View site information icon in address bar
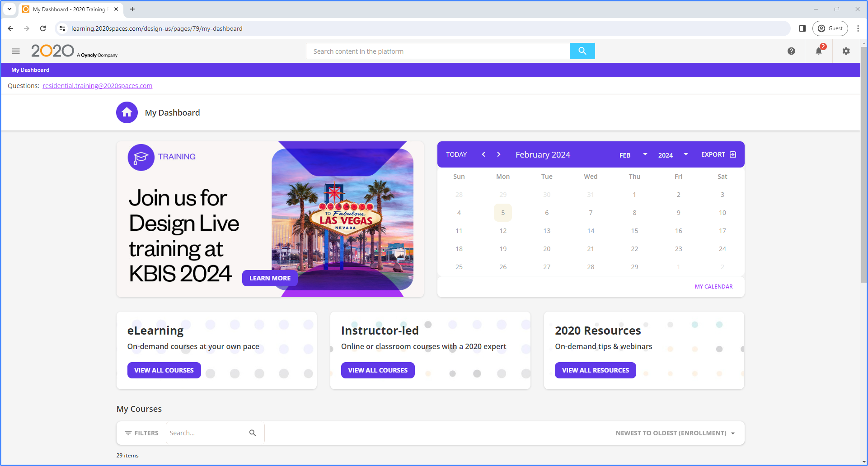This screenshot has width=868, height=466. tap(62, 28)
